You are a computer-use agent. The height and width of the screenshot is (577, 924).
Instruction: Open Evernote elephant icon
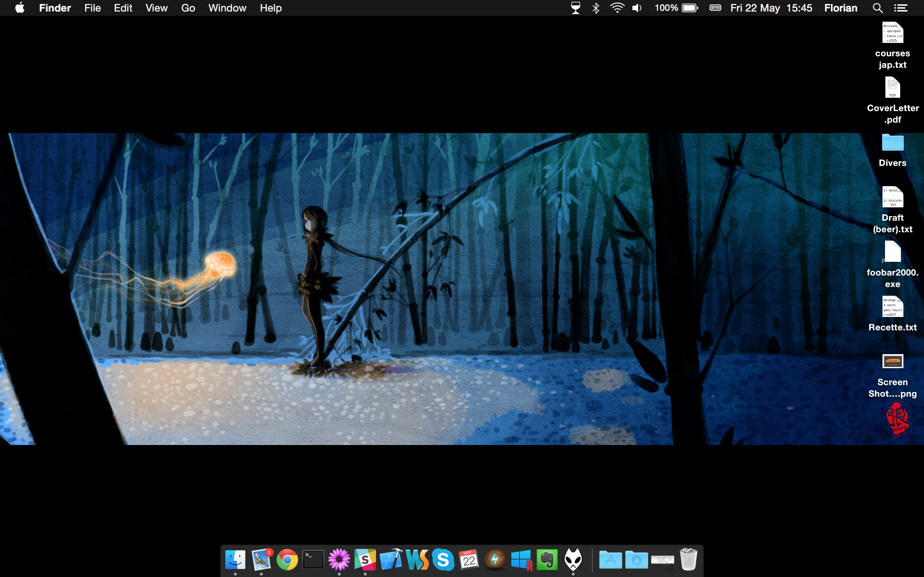click(x=547, y=560)
